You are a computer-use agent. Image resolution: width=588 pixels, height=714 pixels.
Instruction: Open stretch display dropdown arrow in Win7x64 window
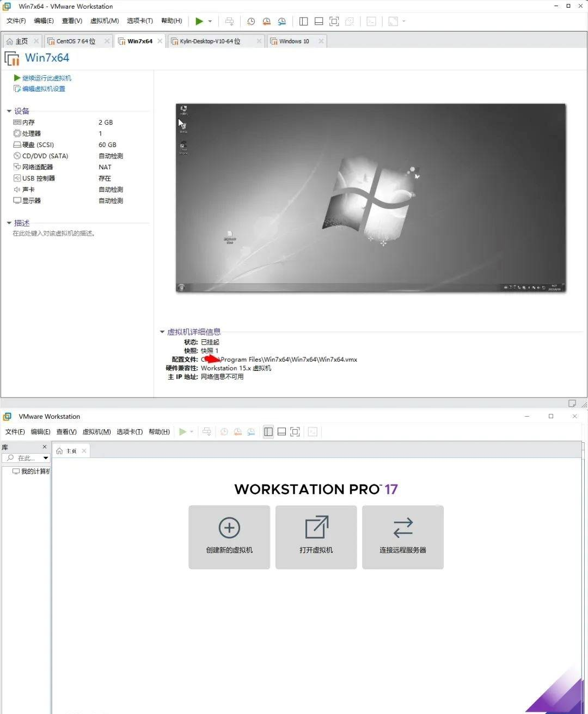404,21
